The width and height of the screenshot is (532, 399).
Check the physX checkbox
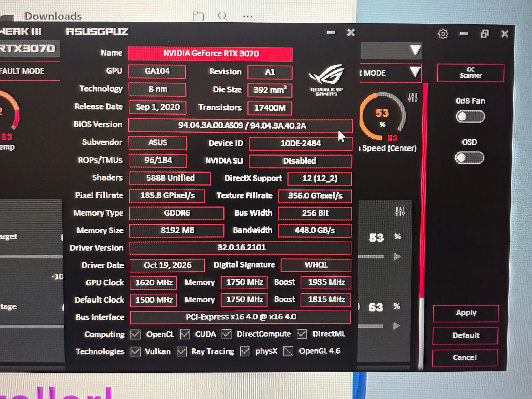(x=245, y=351)
